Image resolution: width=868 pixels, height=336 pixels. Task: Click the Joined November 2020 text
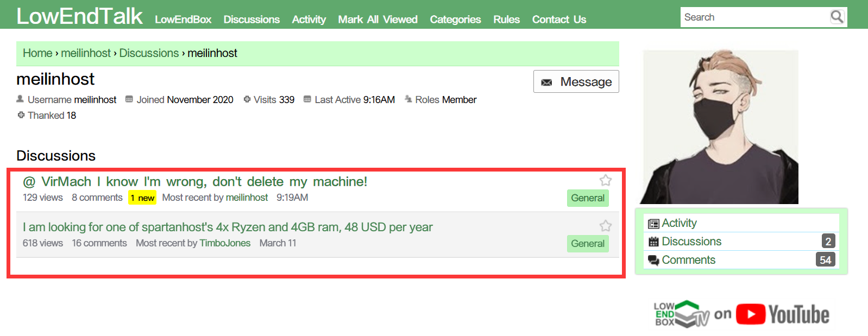tap(185, 100)
